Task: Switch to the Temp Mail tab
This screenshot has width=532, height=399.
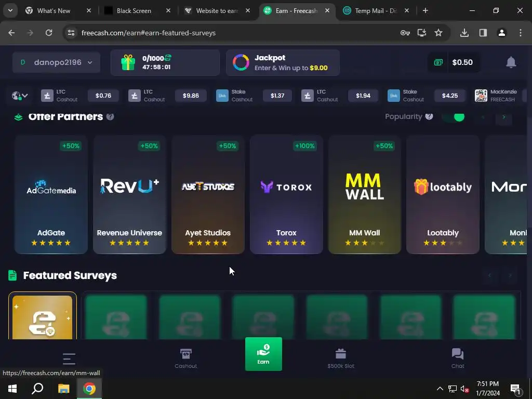Action: (x=375, y=10)
